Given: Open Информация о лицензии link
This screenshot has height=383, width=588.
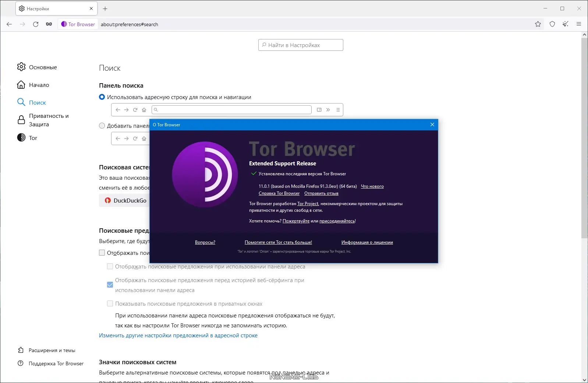Looking at the screenshot, I should point(367,242).
